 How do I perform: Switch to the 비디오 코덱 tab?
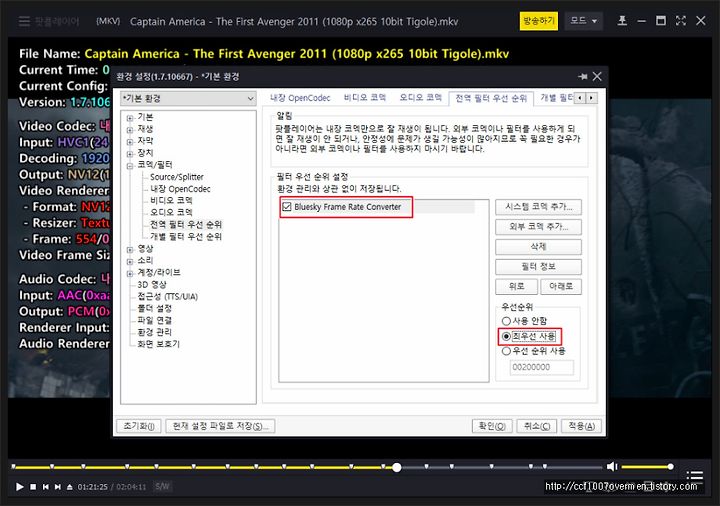(365, 98)
